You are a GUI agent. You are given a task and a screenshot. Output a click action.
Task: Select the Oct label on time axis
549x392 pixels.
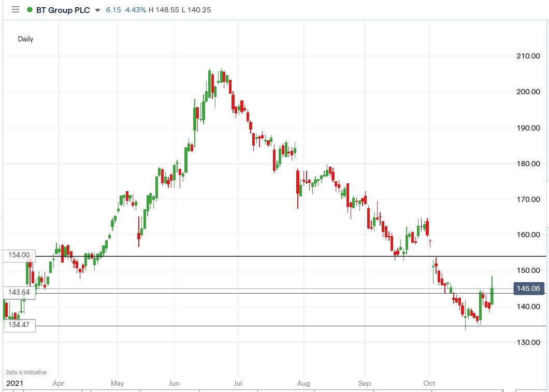tap(429, 383)
